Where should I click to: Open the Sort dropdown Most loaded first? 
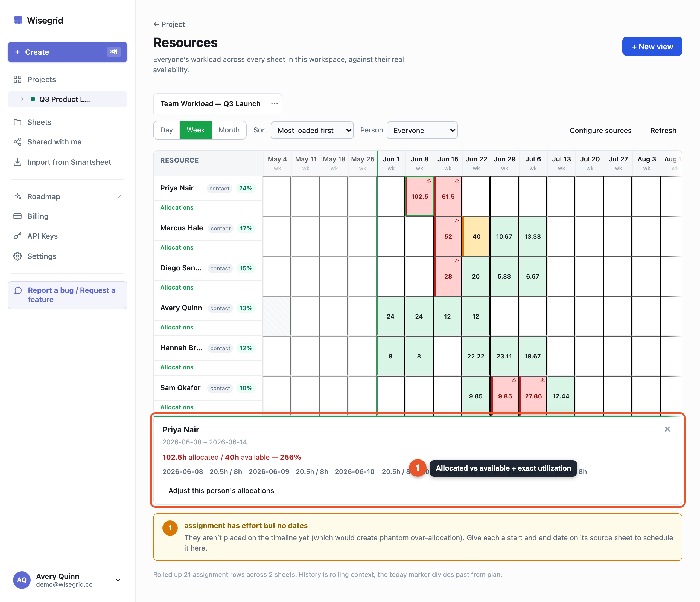(x=312, y=131)
